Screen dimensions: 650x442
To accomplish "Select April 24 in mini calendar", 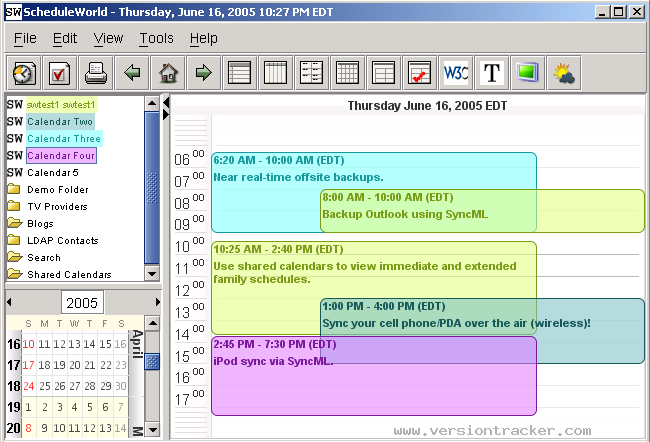I will click(28, 386).
